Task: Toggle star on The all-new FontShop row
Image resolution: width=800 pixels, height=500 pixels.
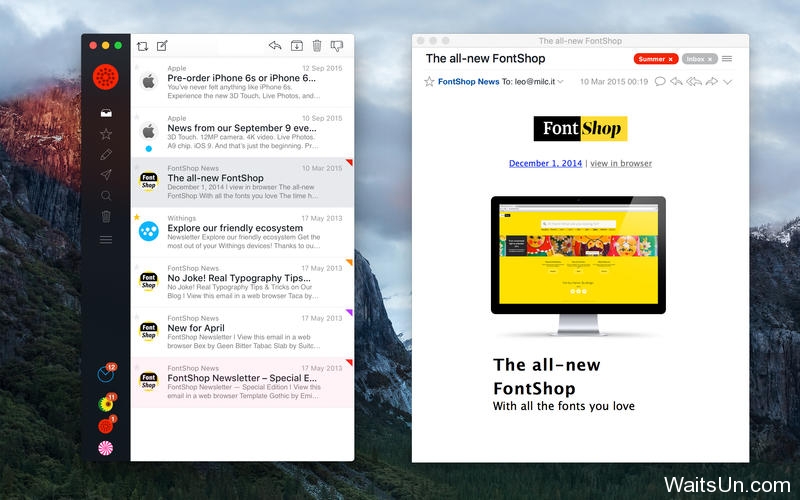Action: pos(137,167)
